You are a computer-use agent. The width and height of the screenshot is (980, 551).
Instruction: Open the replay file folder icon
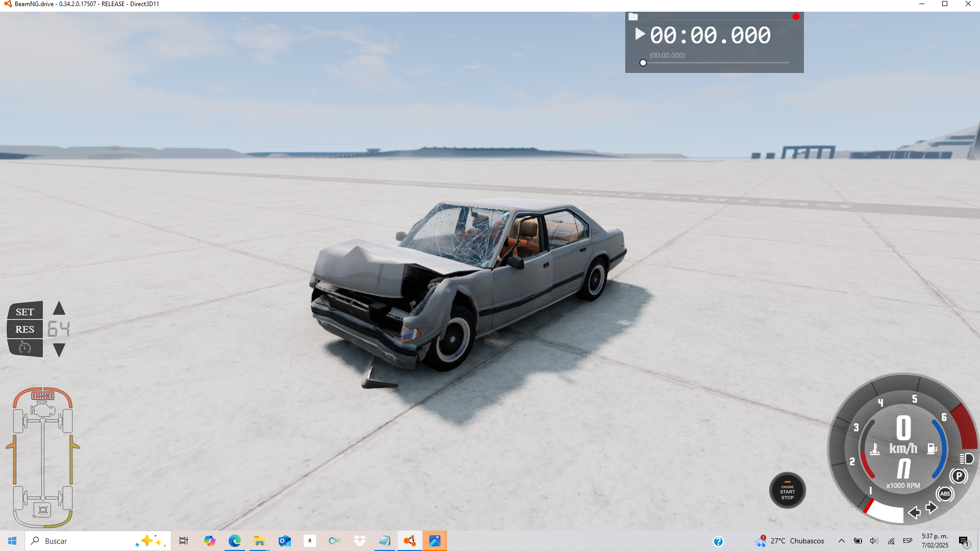click(x=633, y=16)
